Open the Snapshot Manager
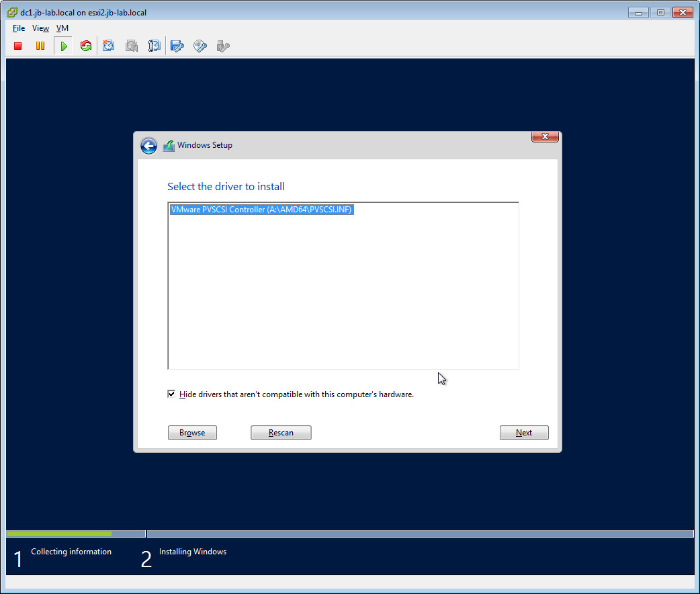Viewport: 700px width, 594px height. click(x=155, y=46)
